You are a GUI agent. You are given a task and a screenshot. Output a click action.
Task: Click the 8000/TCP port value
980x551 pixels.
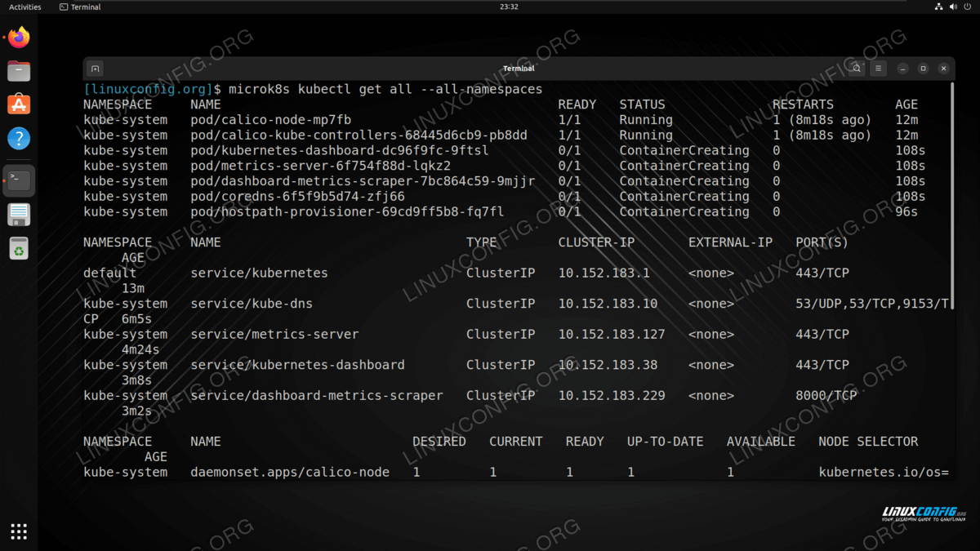pos(826,395)
